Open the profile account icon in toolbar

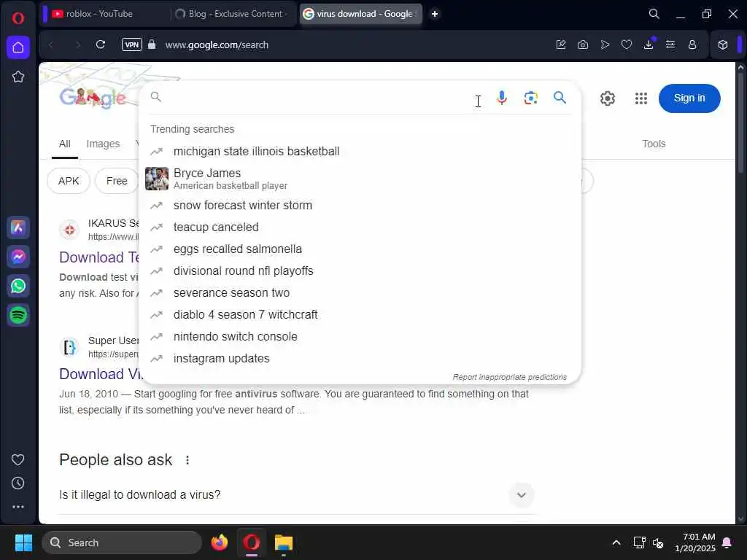[x=692, y=44]
